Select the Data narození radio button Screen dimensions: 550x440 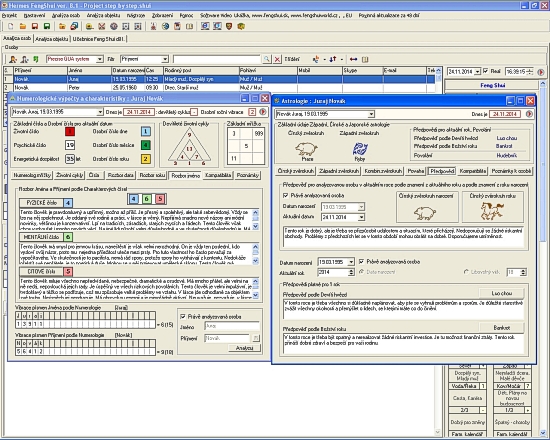click(361, 272)
